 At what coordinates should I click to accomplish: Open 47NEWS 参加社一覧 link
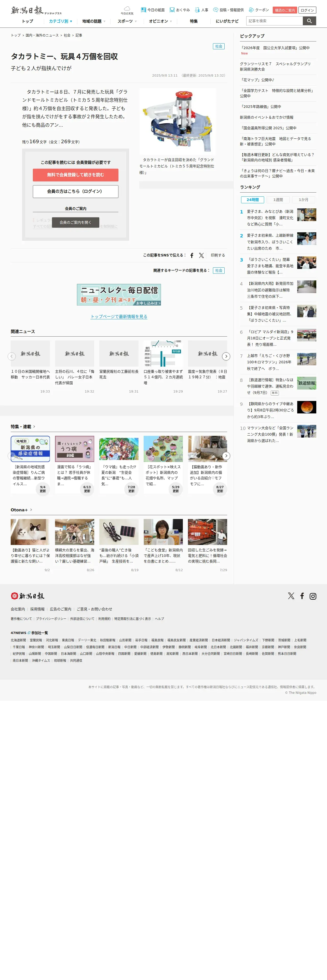[29, 633]
